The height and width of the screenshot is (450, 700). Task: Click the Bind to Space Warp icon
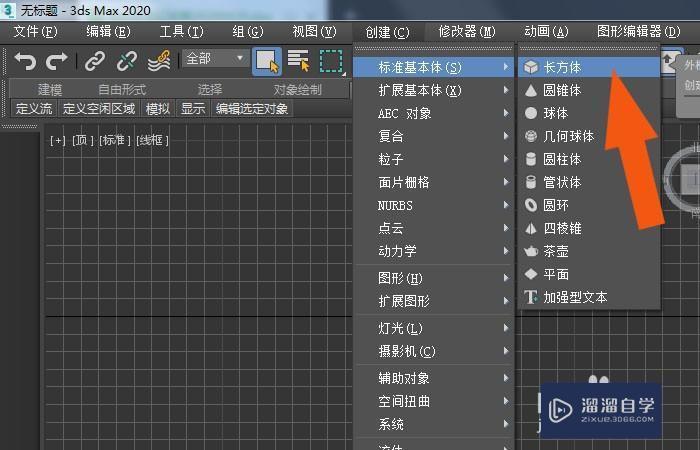(x=158, y=62)
